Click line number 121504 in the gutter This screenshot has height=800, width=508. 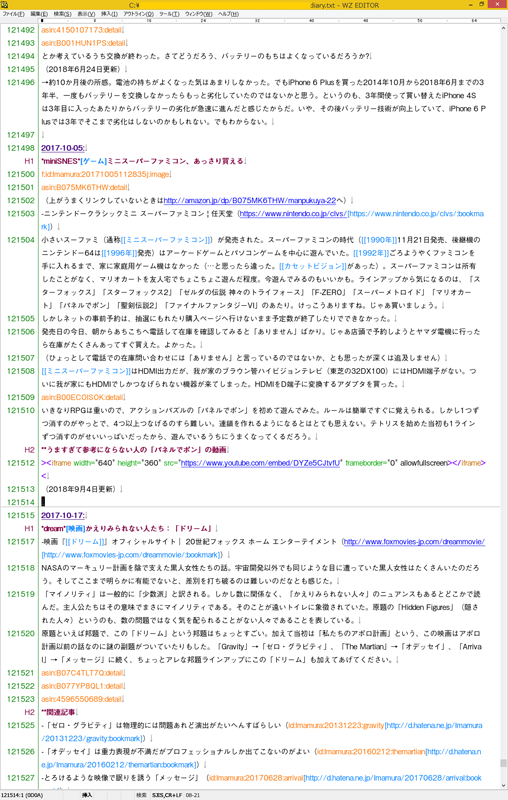pyautogui.click(x=20, y=240)
